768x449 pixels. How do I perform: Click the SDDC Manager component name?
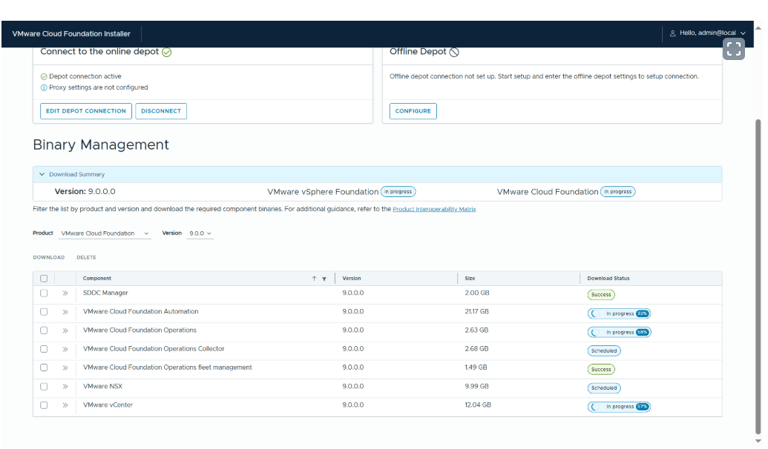[x=105, y=293]
